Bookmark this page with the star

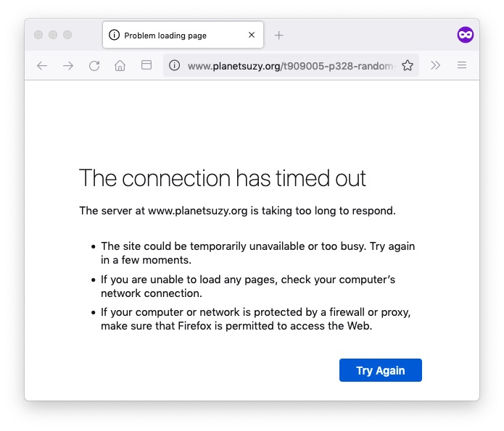(x=408, y=65)
